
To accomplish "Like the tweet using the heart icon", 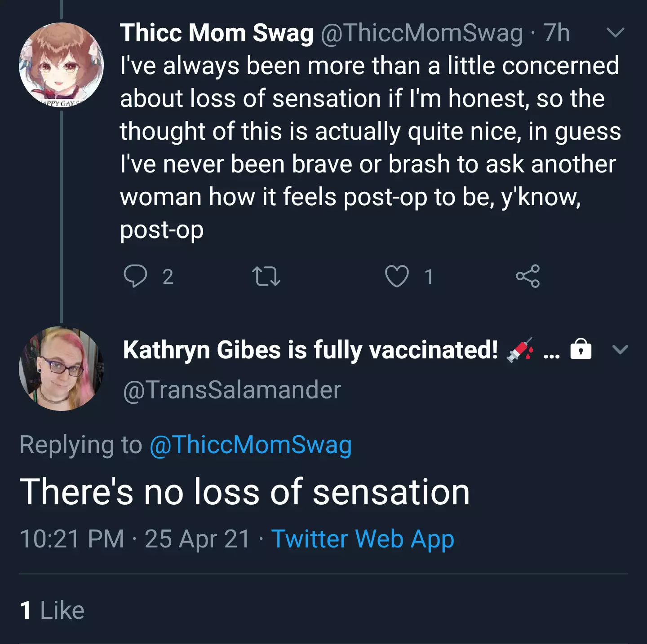I will (397, 276).
